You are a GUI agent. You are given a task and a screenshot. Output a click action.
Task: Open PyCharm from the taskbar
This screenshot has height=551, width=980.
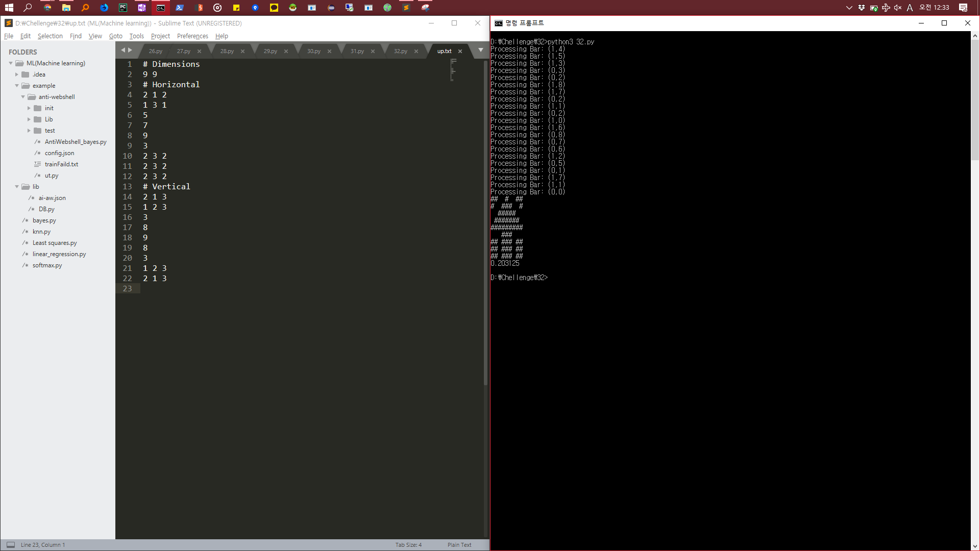click(123, 8)
